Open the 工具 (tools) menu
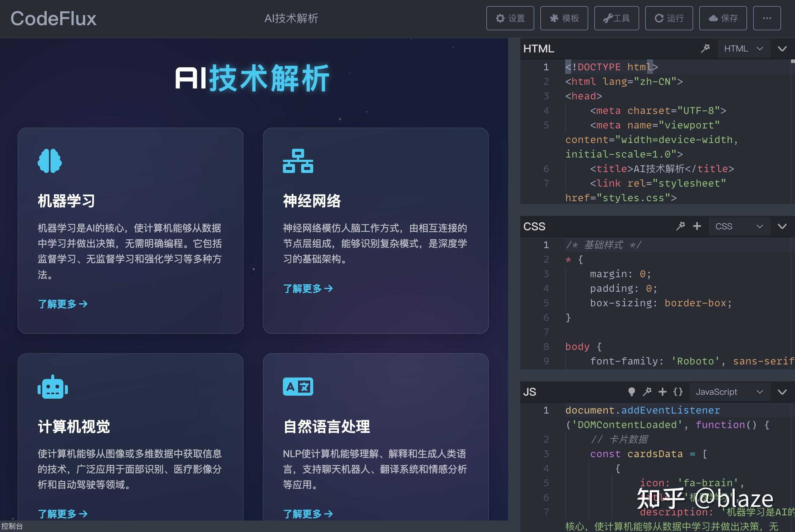Screen dimensions: 795x532 (x=616, y=18)
